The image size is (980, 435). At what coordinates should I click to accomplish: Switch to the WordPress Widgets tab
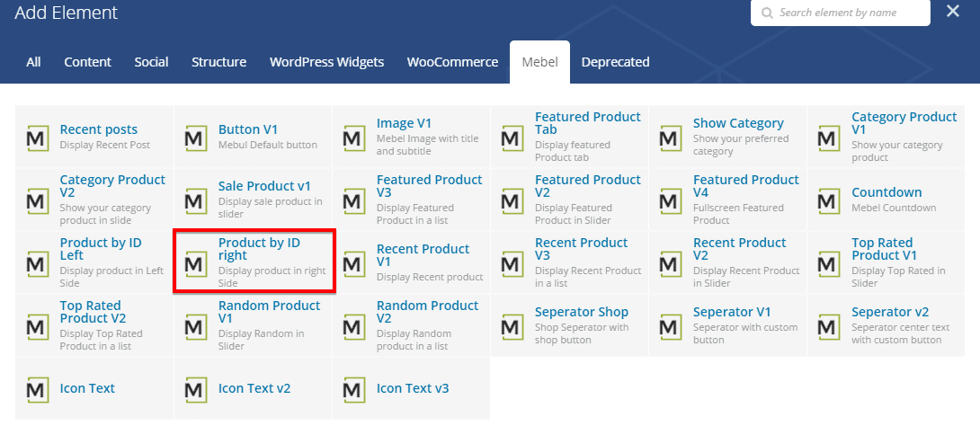click(326, 62)
